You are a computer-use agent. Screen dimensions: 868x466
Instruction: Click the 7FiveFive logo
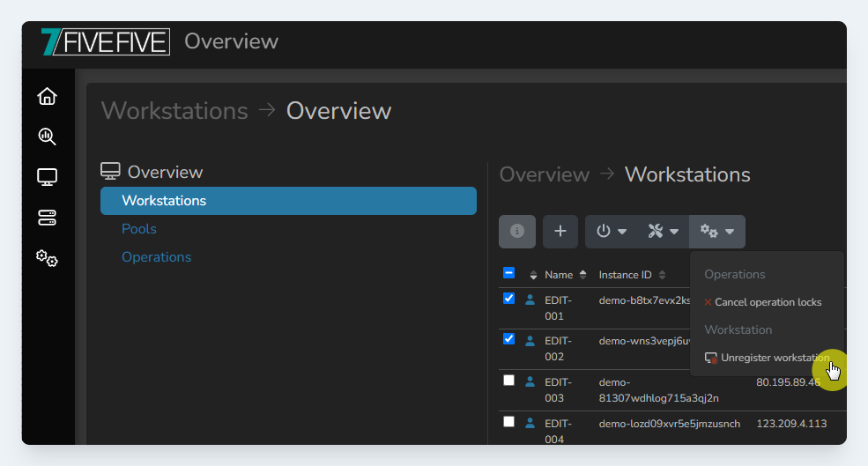coord(105,41)
